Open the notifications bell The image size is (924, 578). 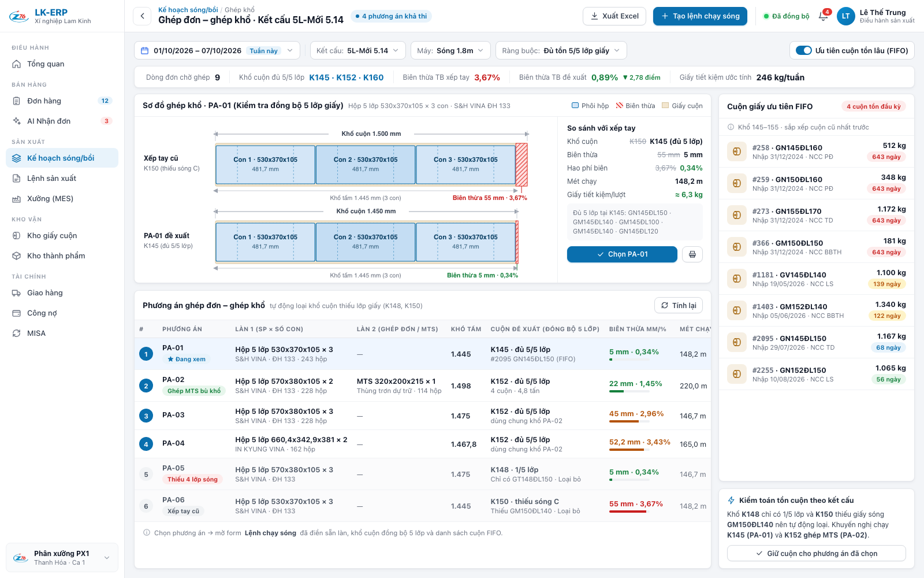(824, 16)
